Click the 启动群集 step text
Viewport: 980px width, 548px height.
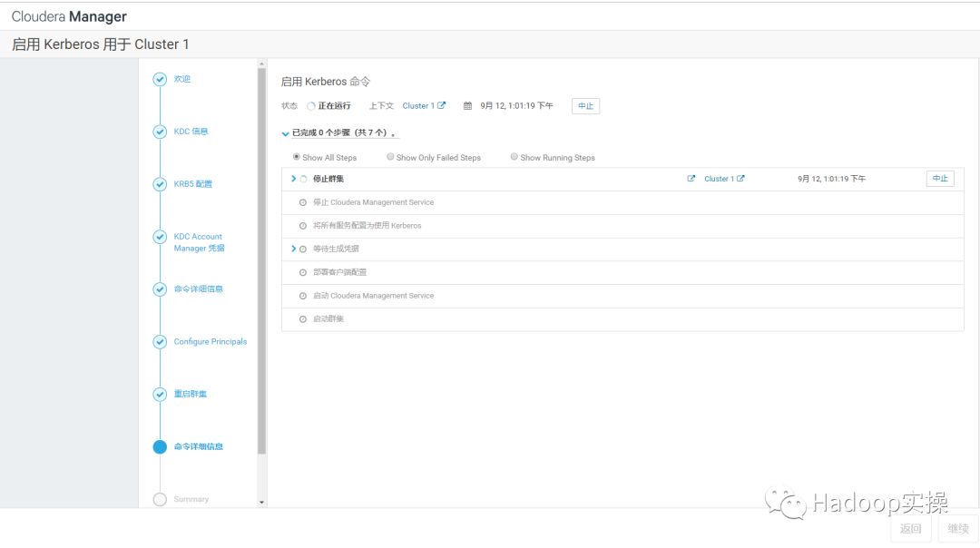coord(328,319)
